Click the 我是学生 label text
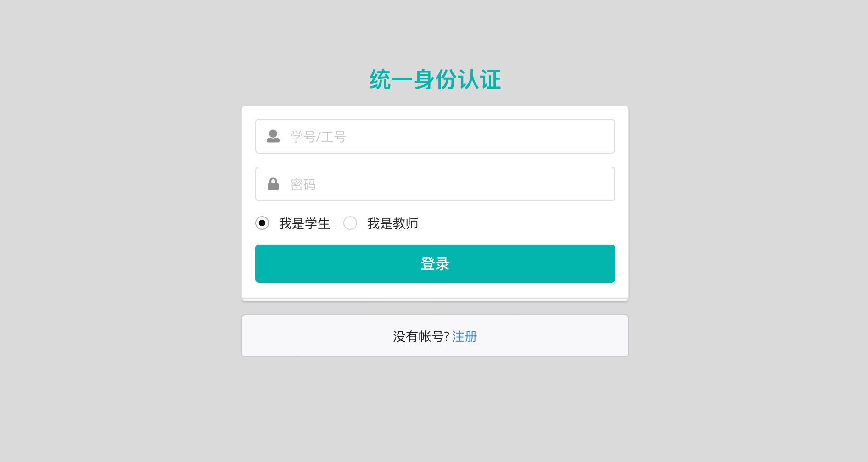The height and width of the screenshot is (462, 868). click(304, 223)
